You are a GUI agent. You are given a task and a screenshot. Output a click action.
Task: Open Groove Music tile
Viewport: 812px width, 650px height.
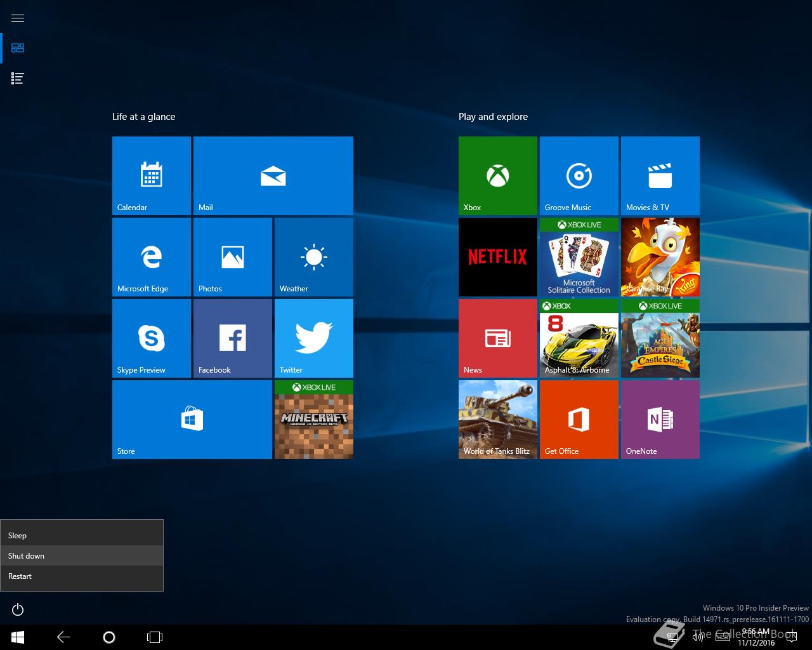[579, 176]
